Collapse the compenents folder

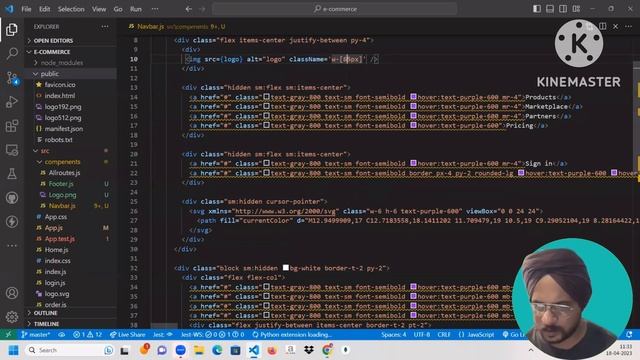click(x=62, y=162)
